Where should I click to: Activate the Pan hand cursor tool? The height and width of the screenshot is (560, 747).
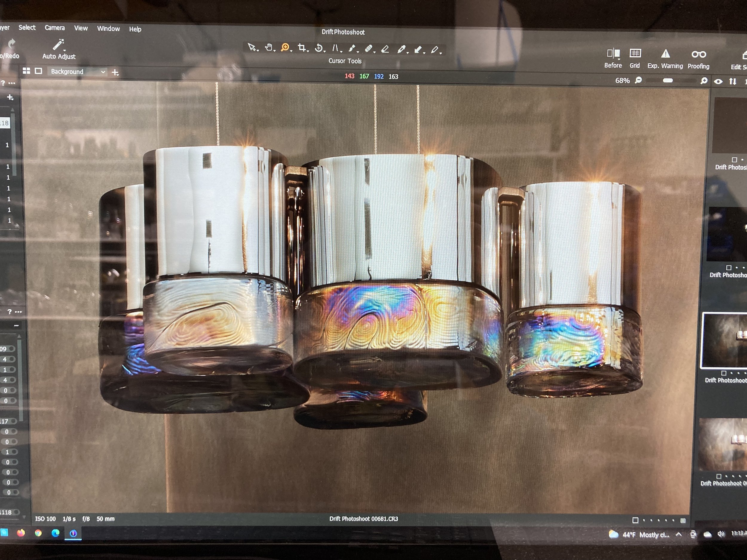[269, 47]
